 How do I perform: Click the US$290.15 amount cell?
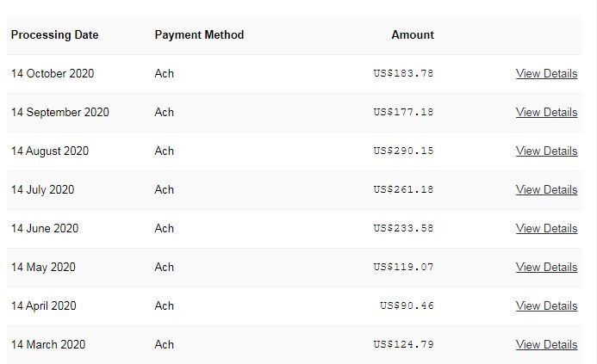pyautogui.click(x=403, y=151)
